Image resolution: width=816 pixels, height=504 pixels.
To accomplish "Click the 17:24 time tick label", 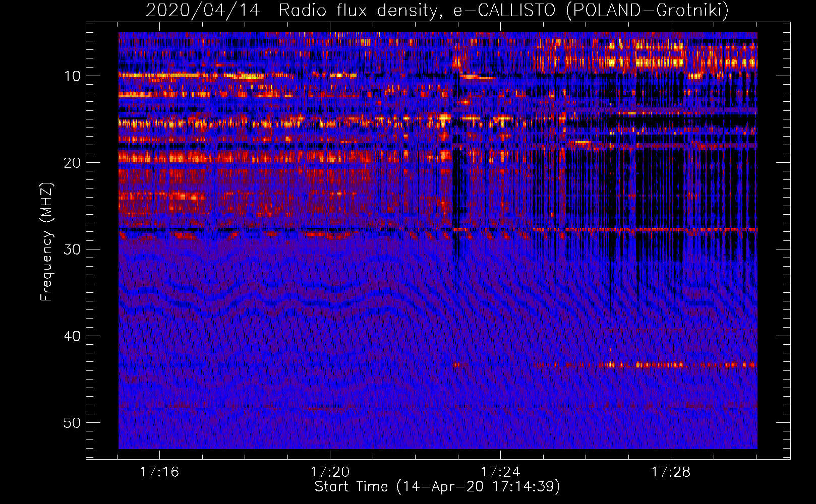I will [x=500, y=472].
